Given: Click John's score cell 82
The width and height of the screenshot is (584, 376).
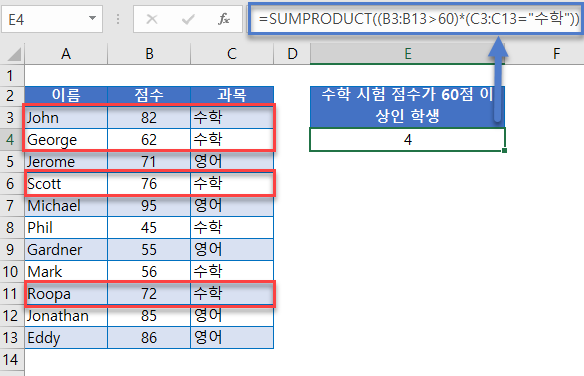Looking at the screenshot, I should tap(149, 118).
